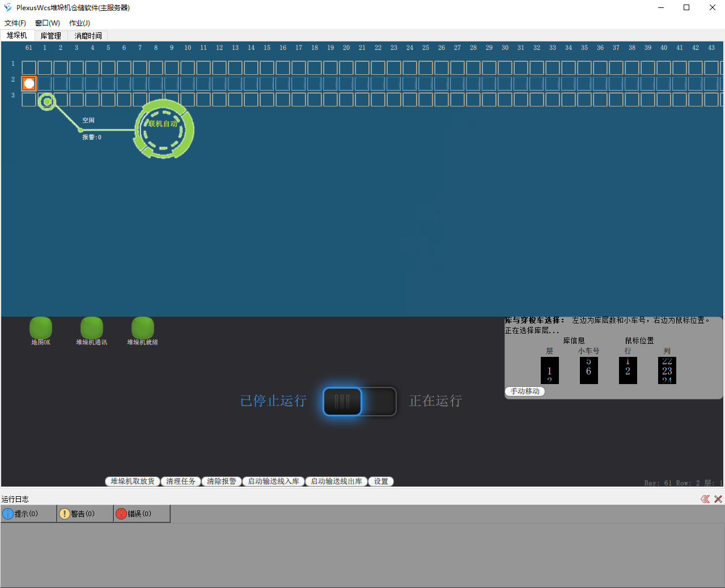Click the 手动移动 button
The width and height of the screenshot is (725, 588).
[525, 391]
